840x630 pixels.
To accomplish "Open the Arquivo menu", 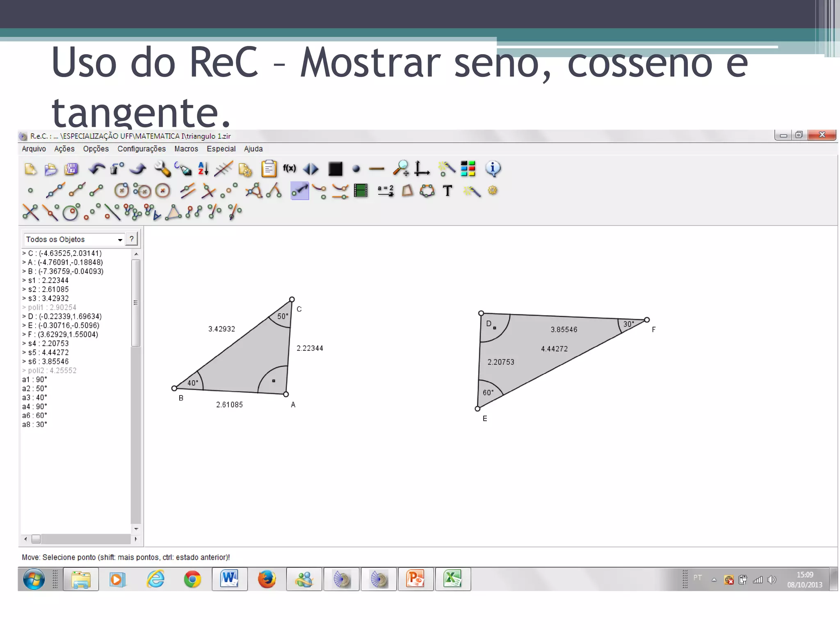I will tap(34, 149).
